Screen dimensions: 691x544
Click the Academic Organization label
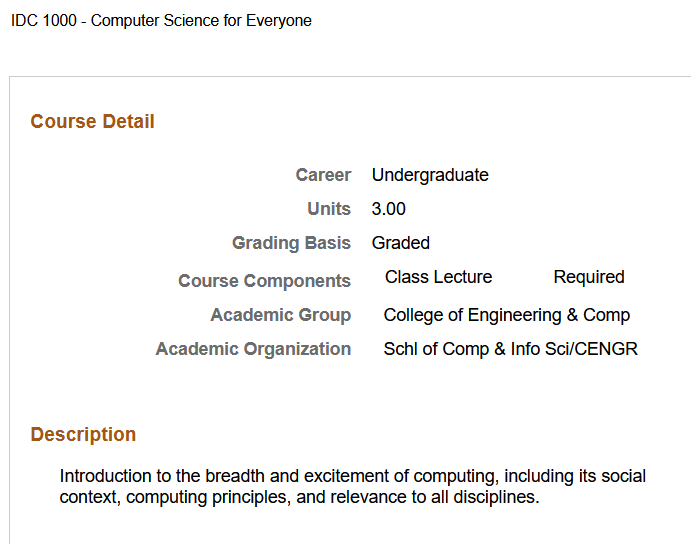click(253, 349)
